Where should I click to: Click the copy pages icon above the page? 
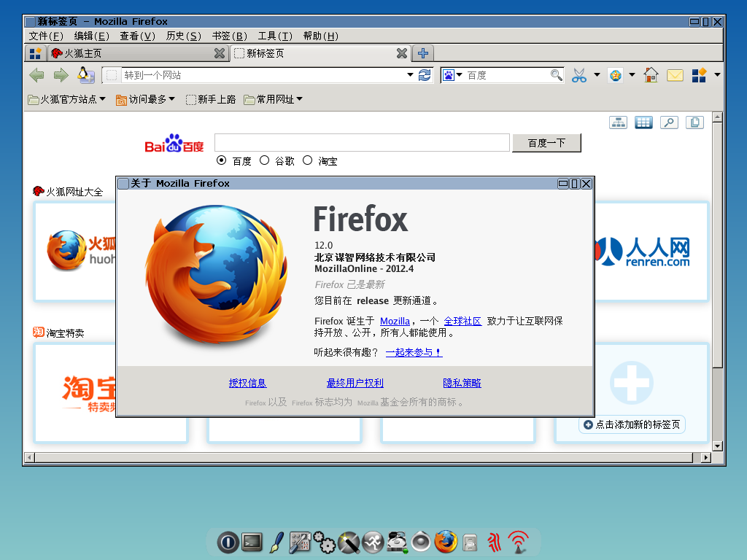click(694, 122)
